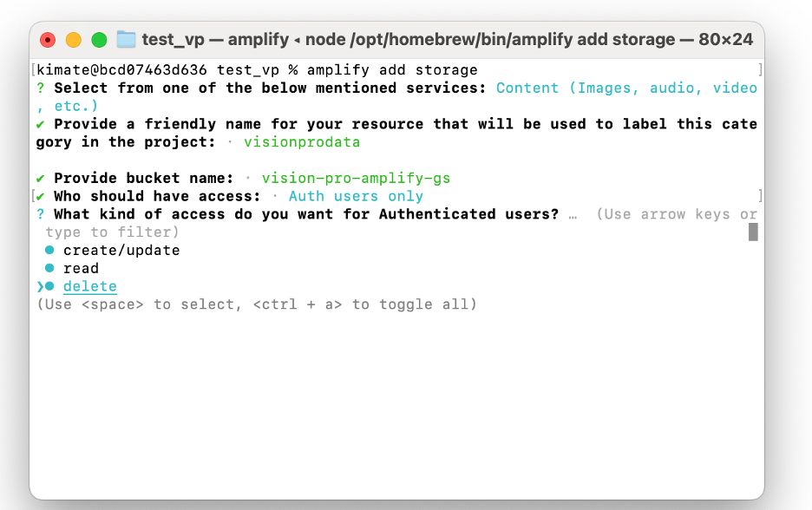Click the visionprodata resource name
The width and height of the screenshot is (812, 510).
[x=302, y=142]
